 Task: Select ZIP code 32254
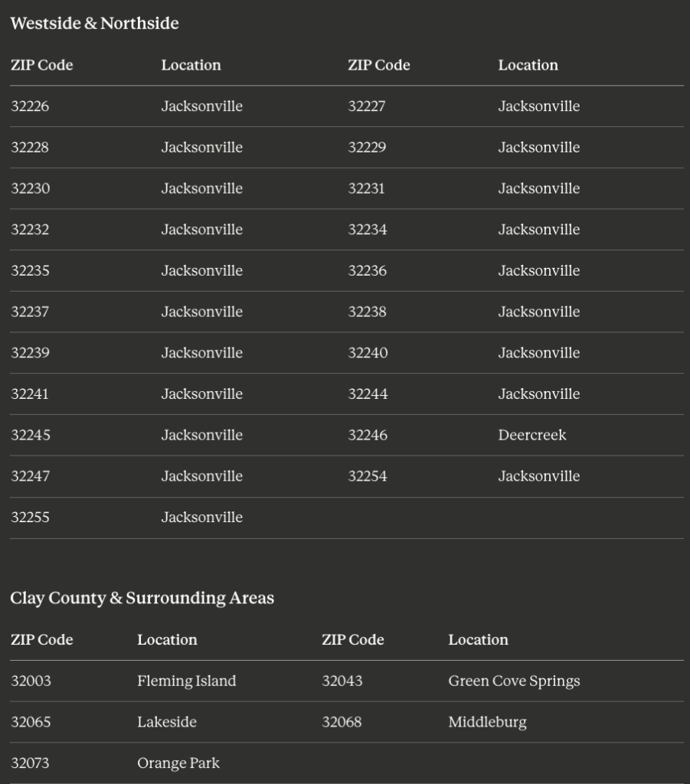(x=368, y=476)
